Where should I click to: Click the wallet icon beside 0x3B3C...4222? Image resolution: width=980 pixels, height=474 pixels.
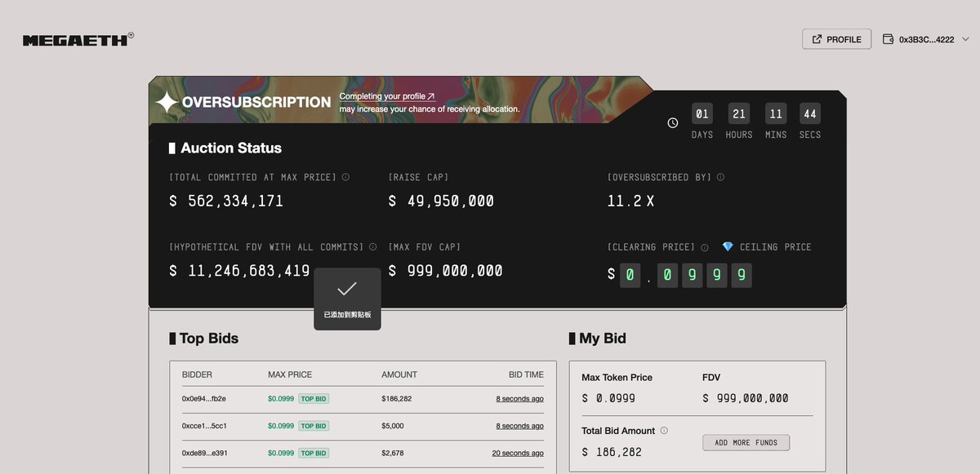coord(889,39)
